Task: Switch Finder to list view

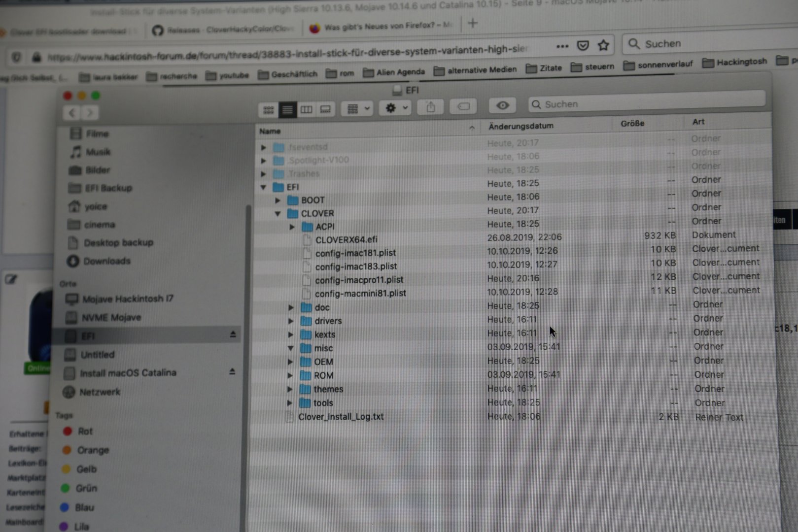Action: (x=287, y=109)
